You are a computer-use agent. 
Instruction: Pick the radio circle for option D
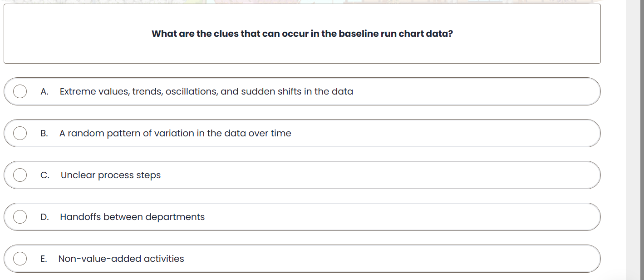click(20, 217)
